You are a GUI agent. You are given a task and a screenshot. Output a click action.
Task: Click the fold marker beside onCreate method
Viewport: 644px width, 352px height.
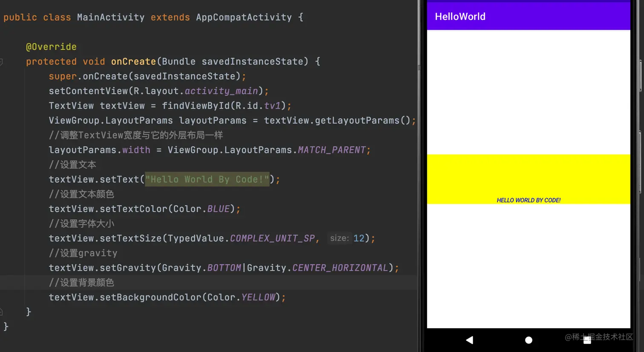click(1, 62)
